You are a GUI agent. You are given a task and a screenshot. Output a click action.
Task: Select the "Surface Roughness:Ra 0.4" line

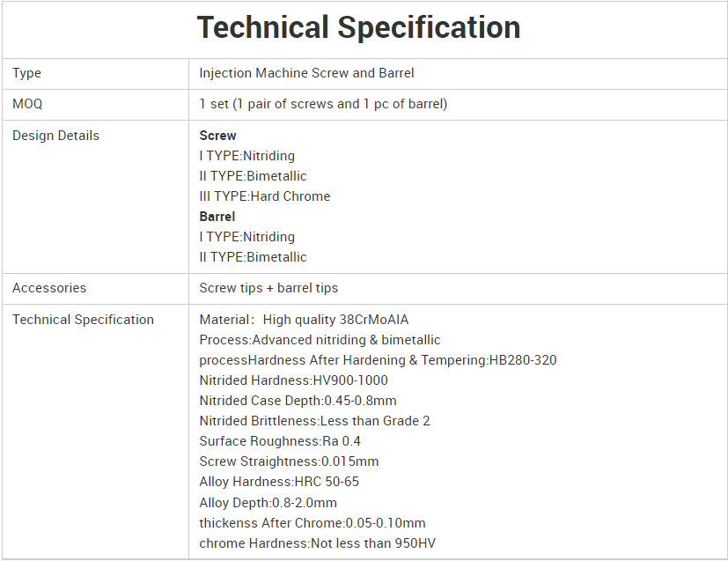tap(280, 441)
